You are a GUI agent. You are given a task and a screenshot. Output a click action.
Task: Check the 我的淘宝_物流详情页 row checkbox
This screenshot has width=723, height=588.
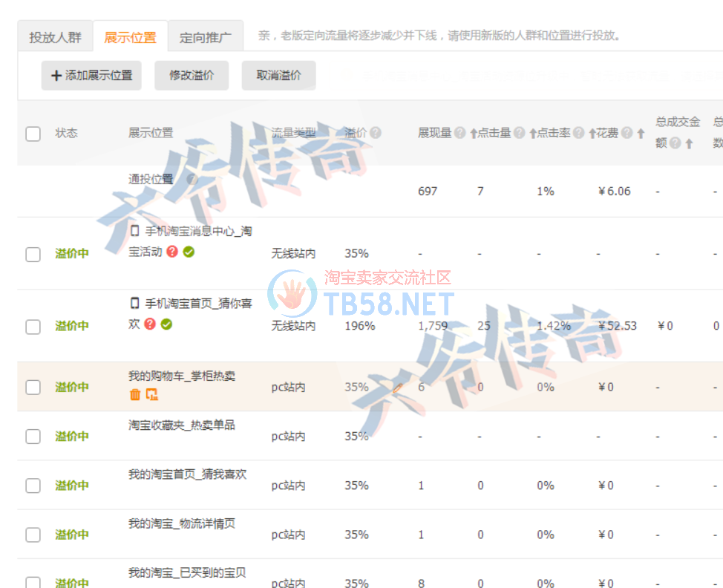[x=33, y=535]
